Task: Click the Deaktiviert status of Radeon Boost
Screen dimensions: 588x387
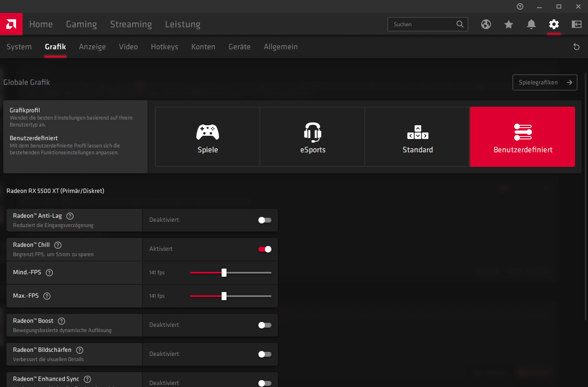Action: point(164,325)
